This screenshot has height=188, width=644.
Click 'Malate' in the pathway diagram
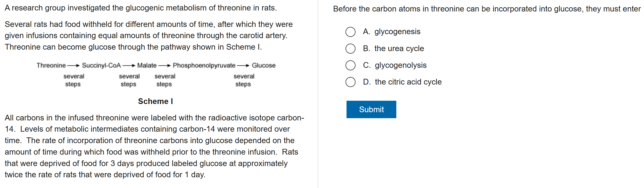click(147, 65)
